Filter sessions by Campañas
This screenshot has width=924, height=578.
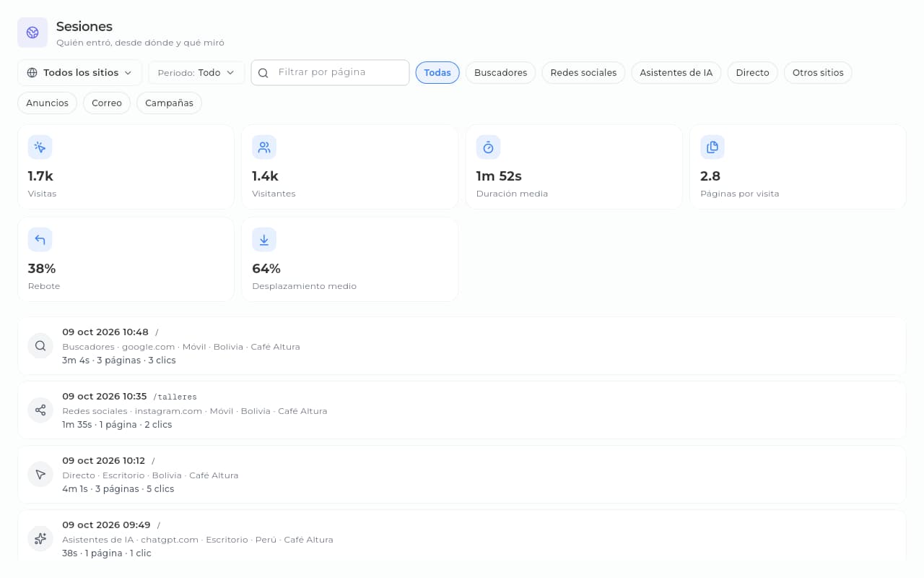pyautogui.click(x=169, y=103)
